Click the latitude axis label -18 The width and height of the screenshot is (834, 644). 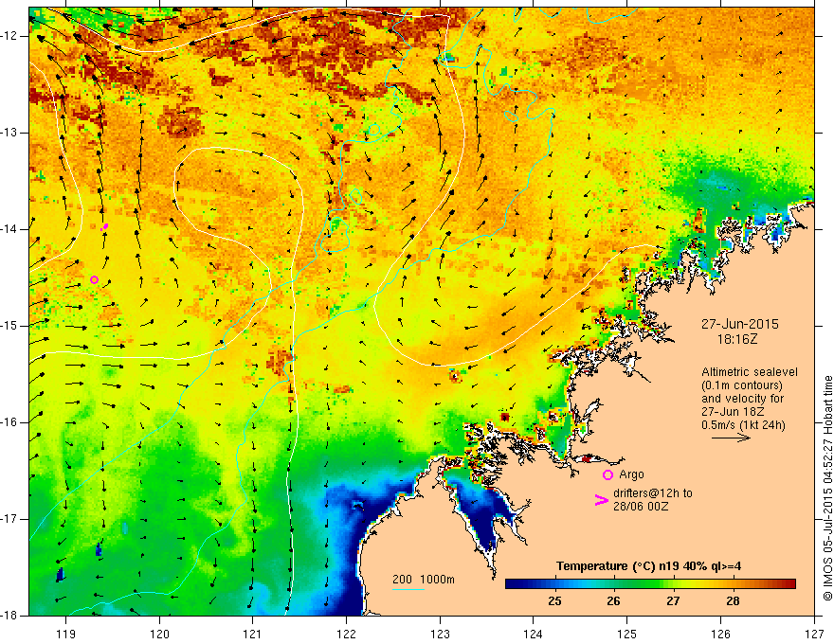pos(9,616)
